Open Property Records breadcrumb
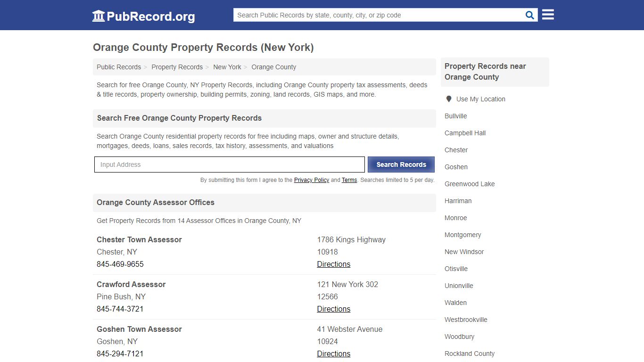The image size is (644, 362). point(177,67)
